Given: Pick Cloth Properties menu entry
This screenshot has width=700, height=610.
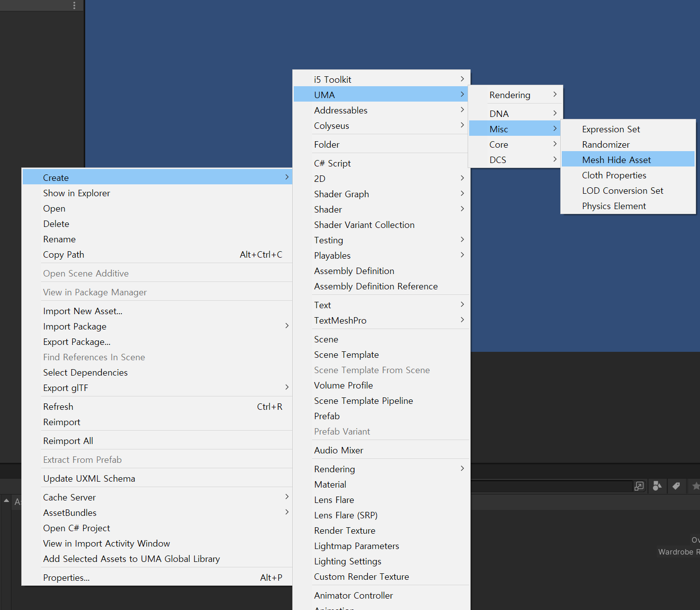Looking at the screenshot, I should click(628, 175).
